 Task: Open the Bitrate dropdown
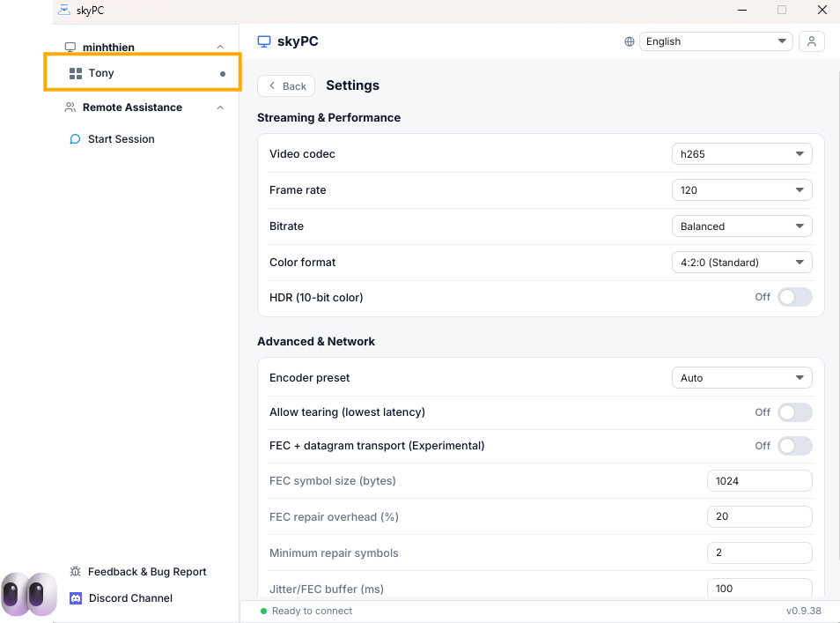coord(742,226)
